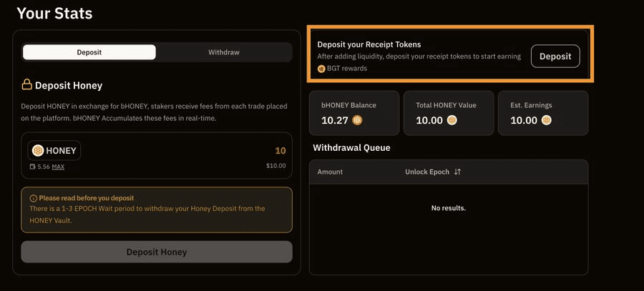Screen dimensions: 644x291
Task: Click coin icon in Est. Earnings card
Action: (x=547, y=120)
